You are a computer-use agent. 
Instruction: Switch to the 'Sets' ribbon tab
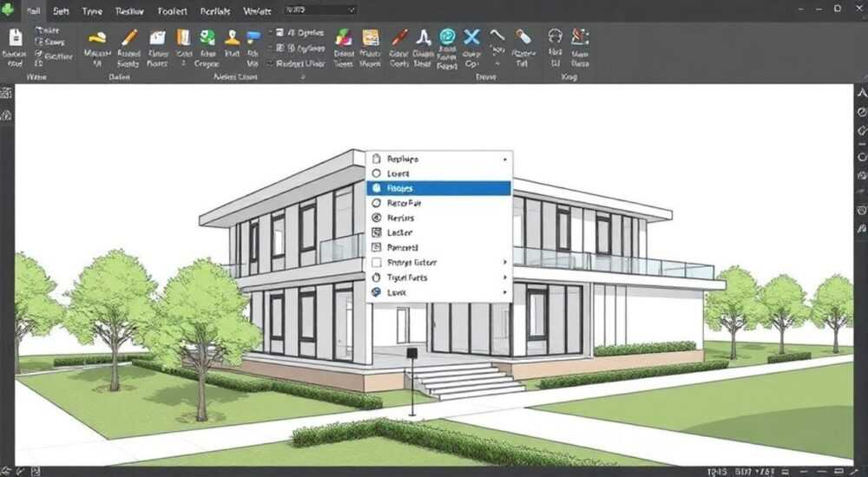pos(61,11)
